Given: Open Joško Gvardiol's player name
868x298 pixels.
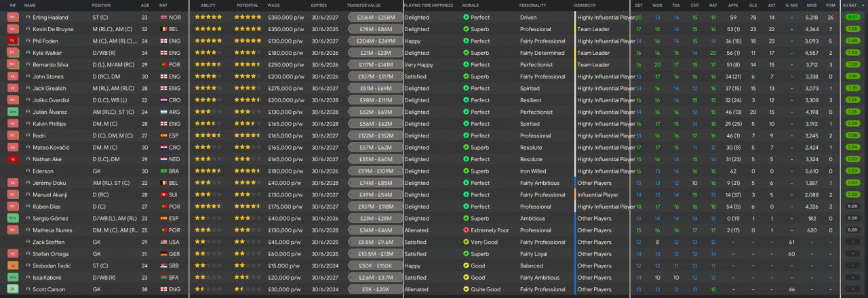Looking at the screenshot, I should point(50,100).
